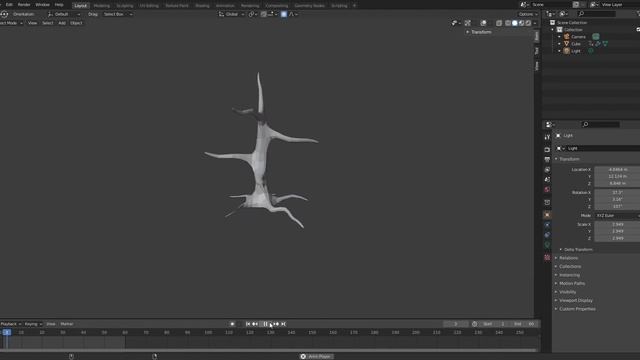640x360 pixels.
Task: Open the checkered Texture properties tab
Action: [547, 258]
